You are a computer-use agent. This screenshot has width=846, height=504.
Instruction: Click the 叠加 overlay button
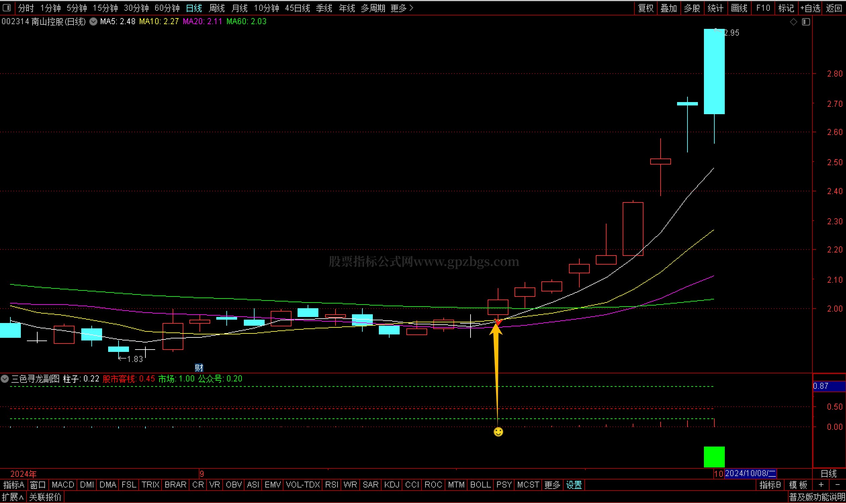669,8
